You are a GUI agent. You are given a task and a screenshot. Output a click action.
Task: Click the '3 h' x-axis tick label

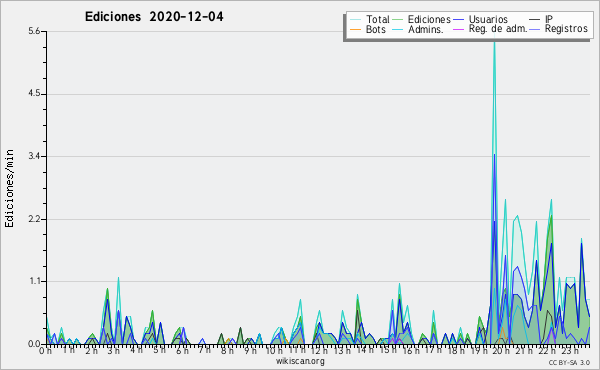pos(113,351)
